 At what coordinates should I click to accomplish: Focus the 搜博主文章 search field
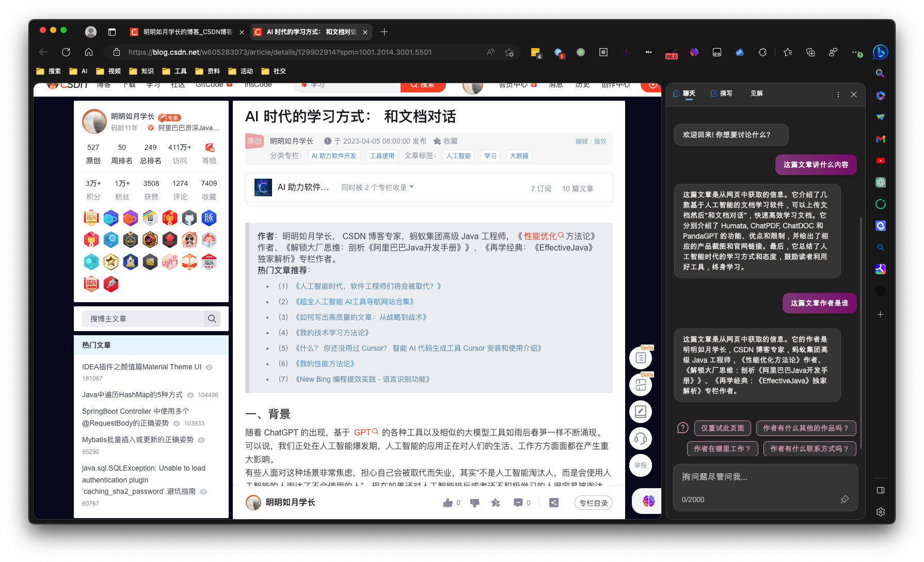pyautogui.click(x=143, y=319)
